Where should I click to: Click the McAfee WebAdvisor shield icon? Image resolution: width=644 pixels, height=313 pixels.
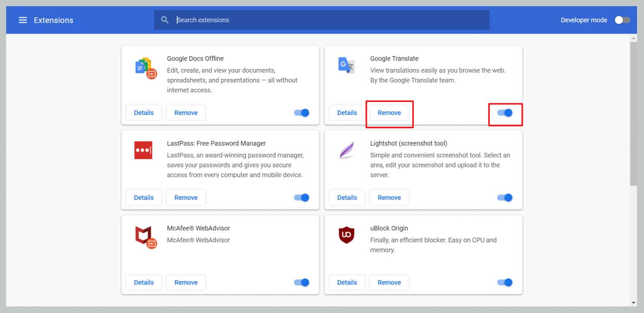tap(146, 237)
